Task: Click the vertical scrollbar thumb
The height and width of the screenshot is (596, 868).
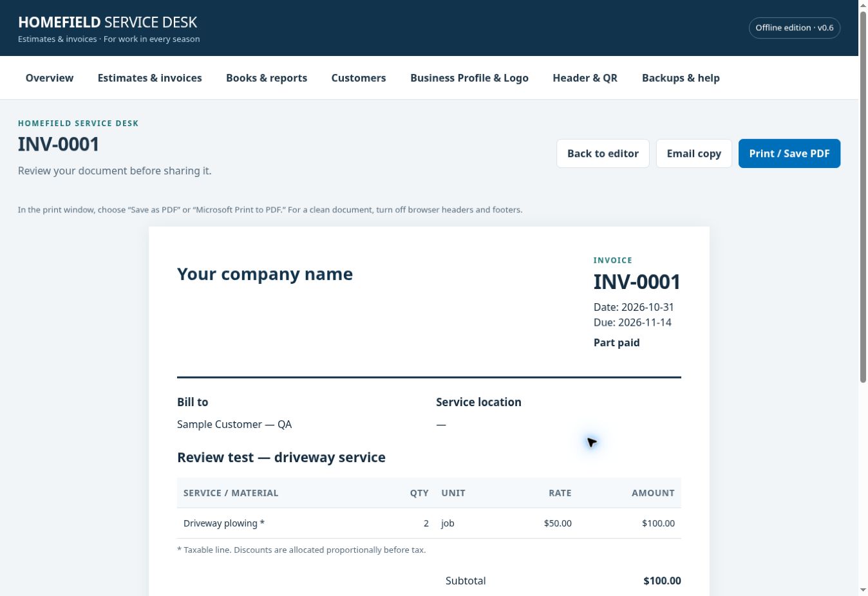Action: [x=863, y=197]
